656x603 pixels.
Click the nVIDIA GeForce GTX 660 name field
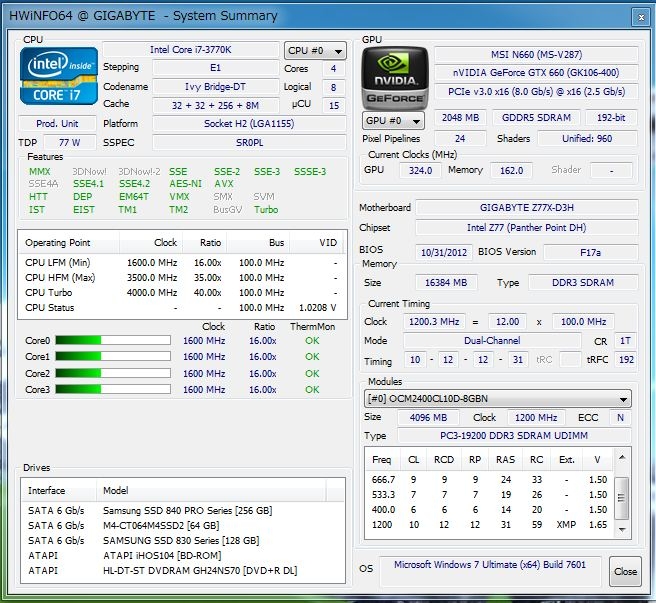pos(536,72)
